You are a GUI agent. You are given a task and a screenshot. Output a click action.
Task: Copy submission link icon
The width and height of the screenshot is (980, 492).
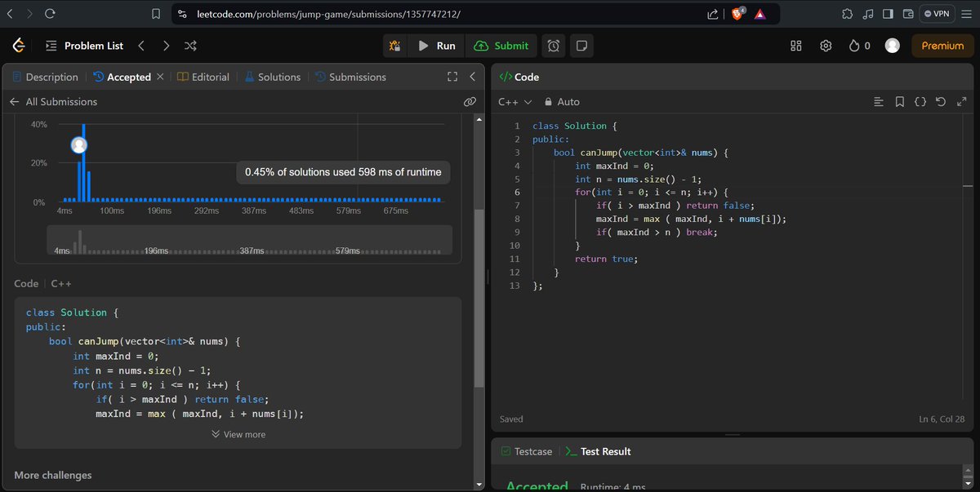470,102
